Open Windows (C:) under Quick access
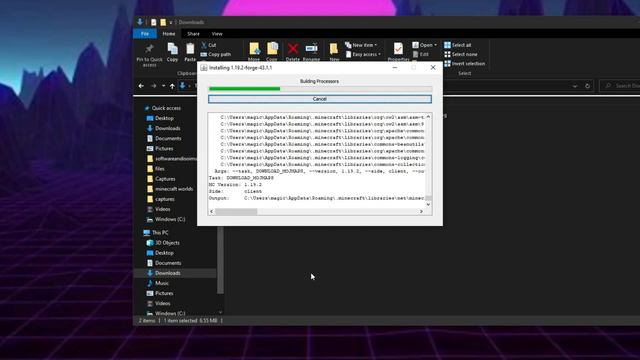Image resolution: width=640 pixels, height=360 pixels. (x=170, y=219)
